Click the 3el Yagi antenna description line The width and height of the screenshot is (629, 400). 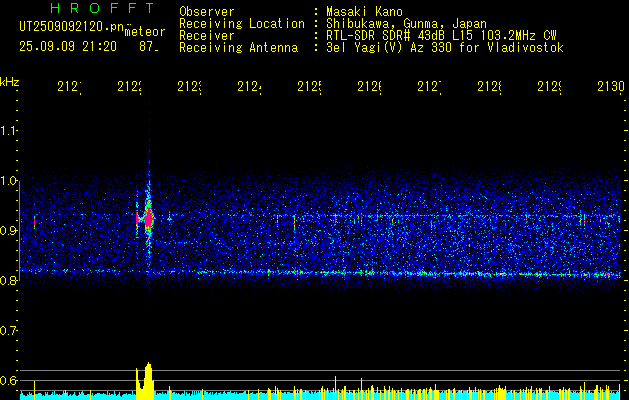pyautogui.click(x=445, y=48)
